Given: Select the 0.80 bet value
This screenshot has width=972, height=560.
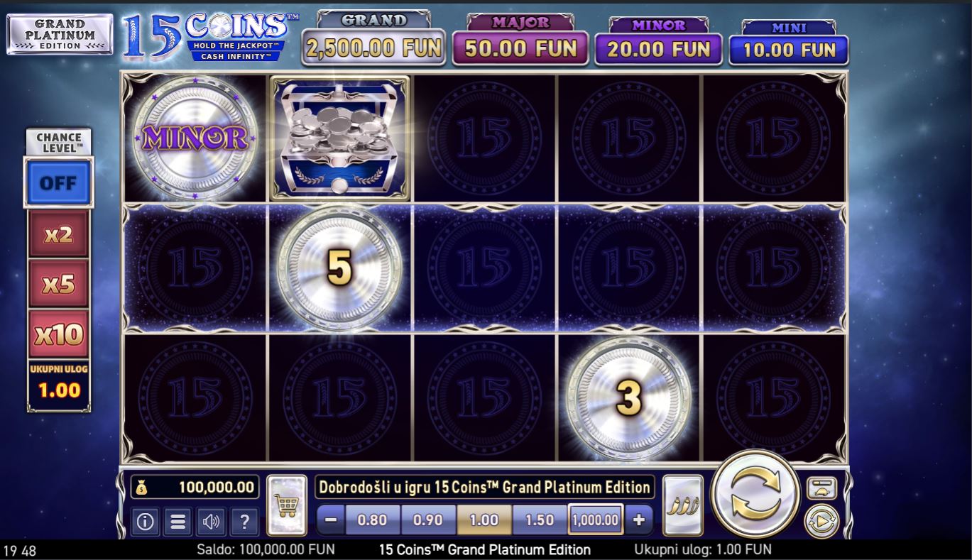Looking at the screenshot, I should click(372, 520).
